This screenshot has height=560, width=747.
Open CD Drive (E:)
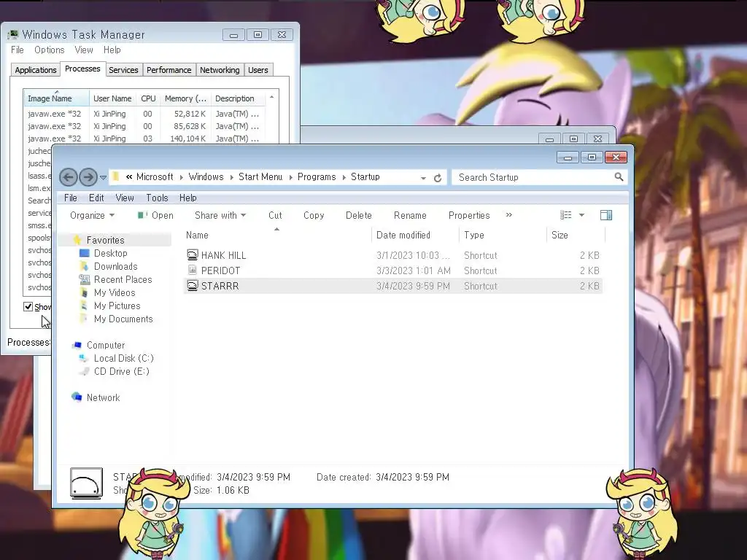click(122, 371)
